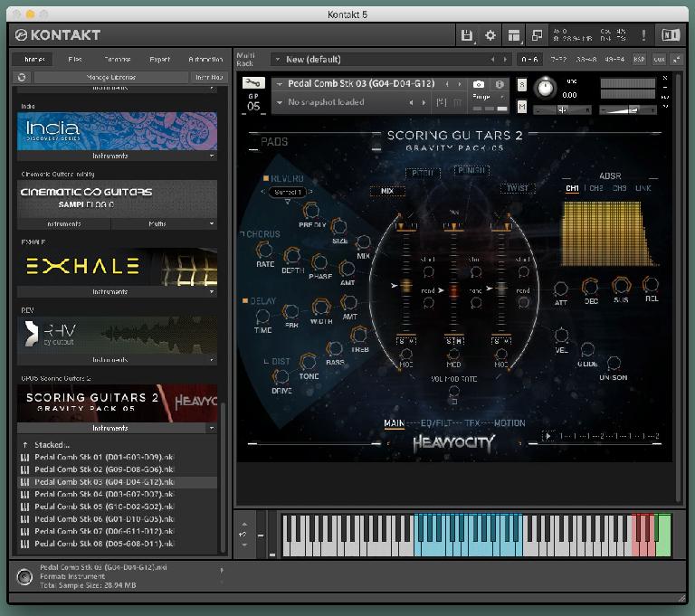The width and height of the screenshot is (695, 616).
Task: Switch to the Files browser tab
Action: click(x=75, y=59)
